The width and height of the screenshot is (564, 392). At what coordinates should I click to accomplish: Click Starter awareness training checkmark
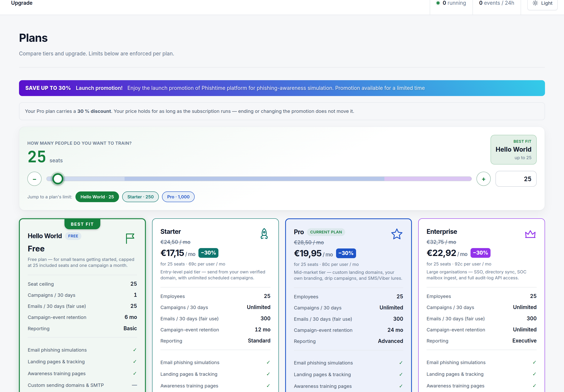pos(268,386)
